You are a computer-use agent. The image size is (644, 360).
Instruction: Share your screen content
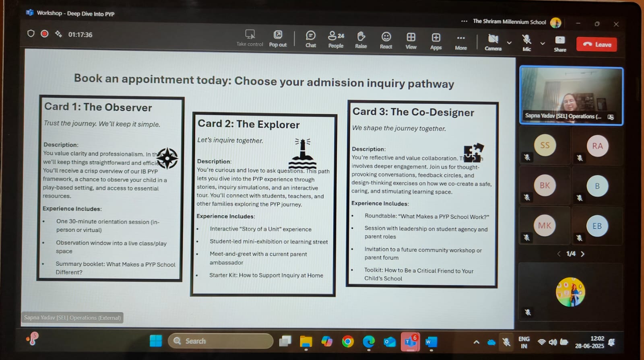560,43
